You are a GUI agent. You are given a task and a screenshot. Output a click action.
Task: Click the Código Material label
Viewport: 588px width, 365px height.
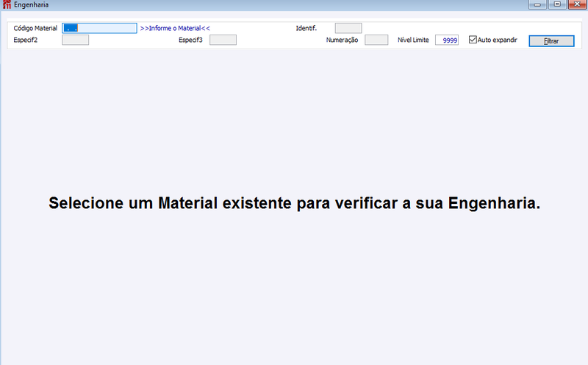coord(35,28)
